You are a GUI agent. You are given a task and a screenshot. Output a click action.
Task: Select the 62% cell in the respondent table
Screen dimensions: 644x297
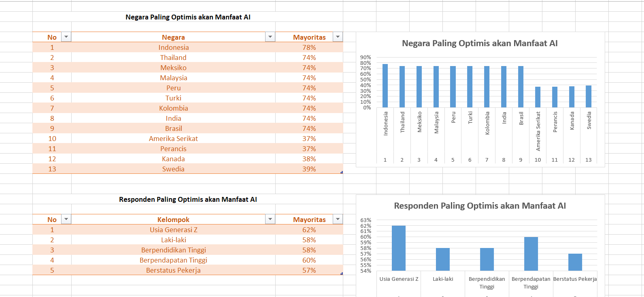pyautogui.click(x=309, y=230)
